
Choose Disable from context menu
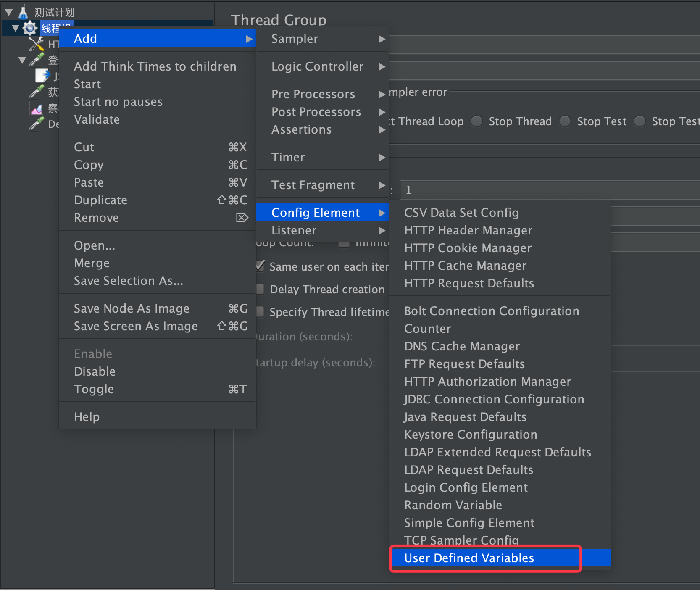pos(158,371)
